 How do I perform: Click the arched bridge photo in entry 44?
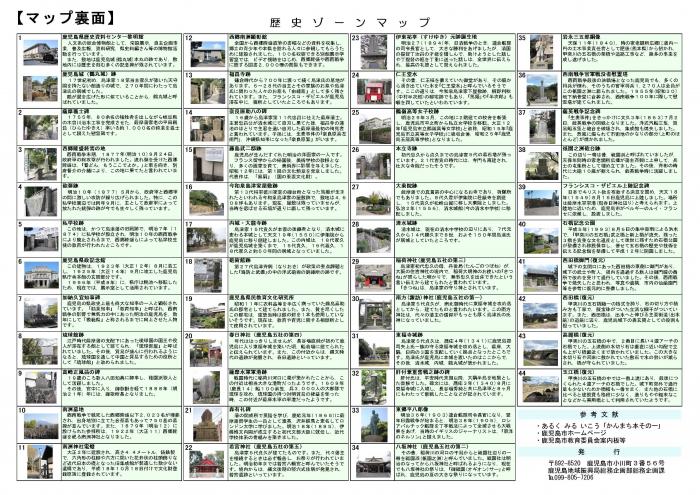(541, 389)
